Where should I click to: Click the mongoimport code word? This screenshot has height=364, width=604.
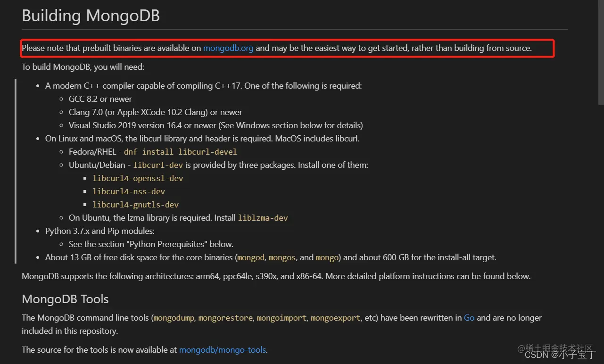(x=281, y=318)
